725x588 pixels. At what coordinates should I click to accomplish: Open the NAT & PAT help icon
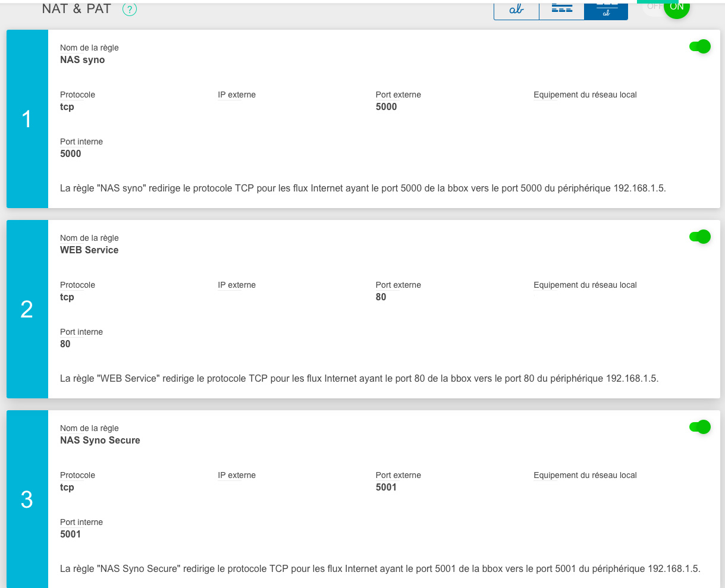(129, 10)
